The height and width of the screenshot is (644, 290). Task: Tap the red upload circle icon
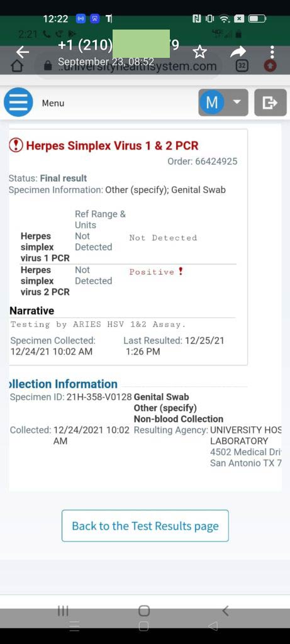tap(270, 65)
